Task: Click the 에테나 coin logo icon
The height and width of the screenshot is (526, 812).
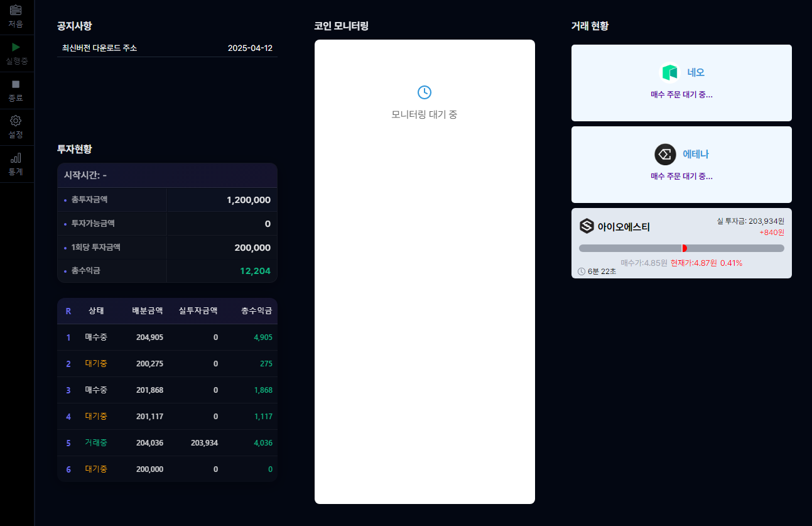Action: (x=665, y=154)
